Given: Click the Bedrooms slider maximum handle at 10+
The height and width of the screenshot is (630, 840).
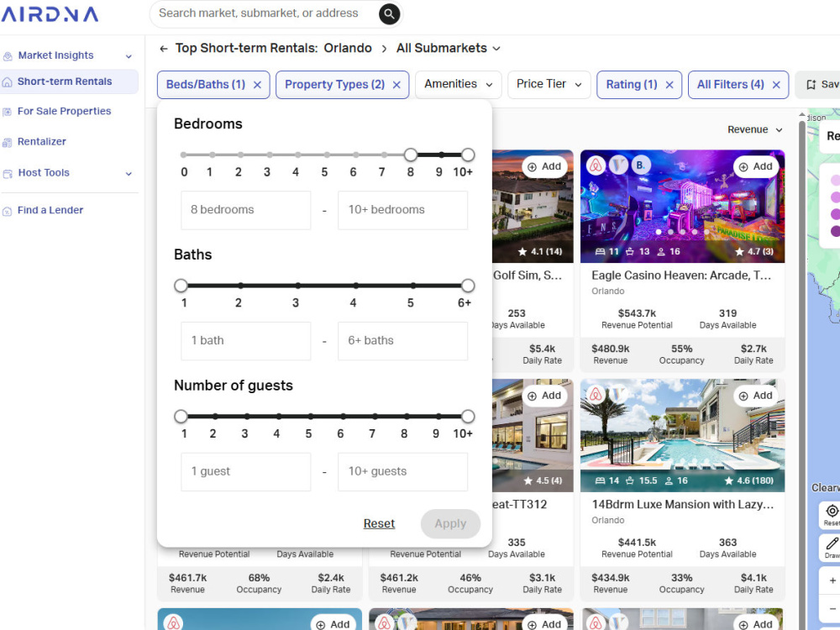Looking at the screenshot, I should coord(468,155).
